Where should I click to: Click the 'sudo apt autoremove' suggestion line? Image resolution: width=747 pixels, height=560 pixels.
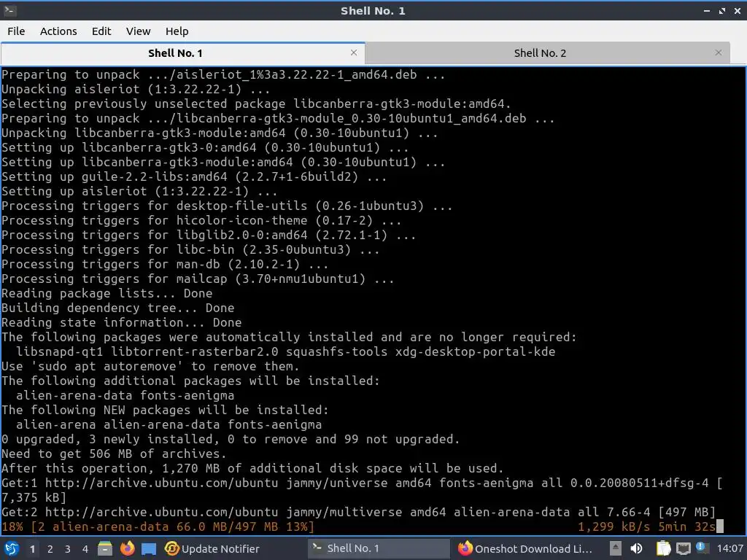[150, 366]
